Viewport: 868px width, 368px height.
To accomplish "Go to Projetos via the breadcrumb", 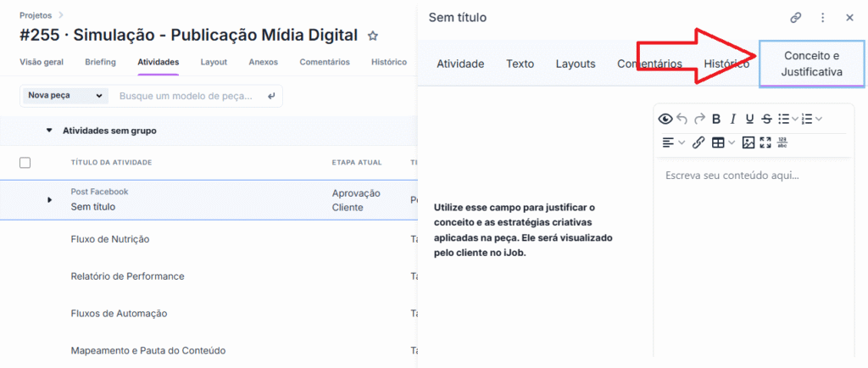I will point(35,15).
